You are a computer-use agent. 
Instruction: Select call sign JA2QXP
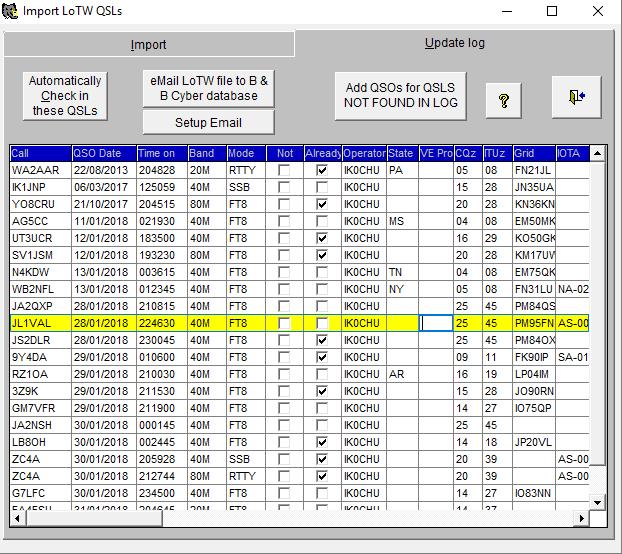coord(32,306)
